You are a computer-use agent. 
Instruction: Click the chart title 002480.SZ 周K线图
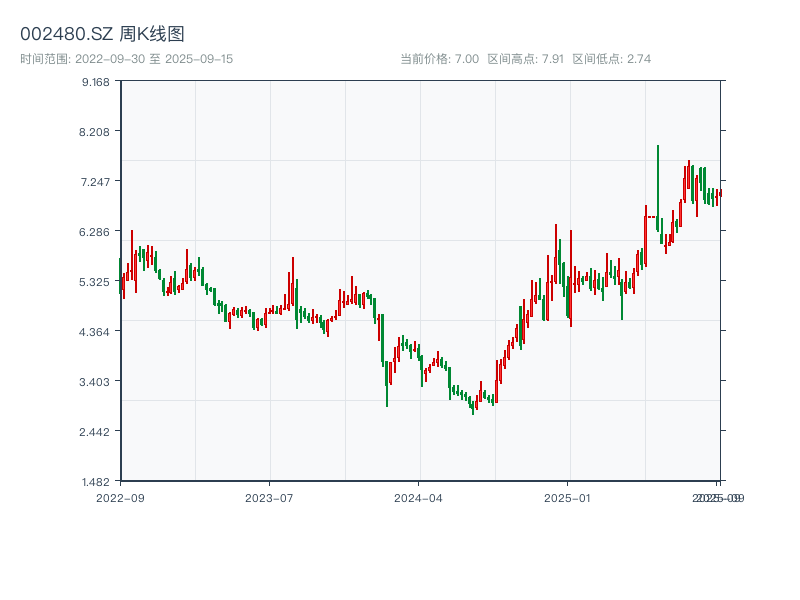click(102, 34)
